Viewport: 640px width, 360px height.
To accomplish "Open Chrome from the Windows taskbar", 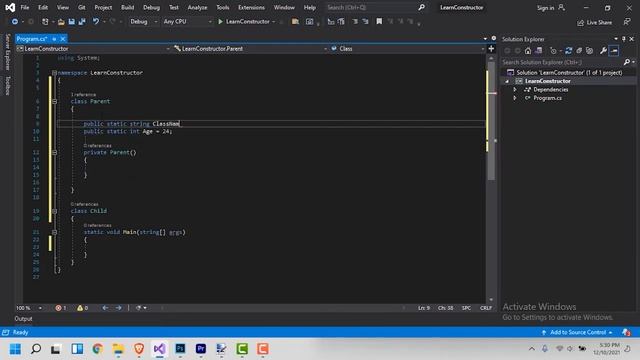I will [98, 349].
